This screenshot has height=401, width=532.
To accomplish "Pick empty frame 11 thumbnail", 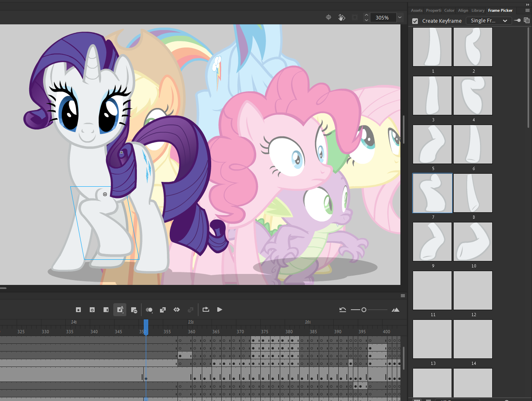I will pyautogui.click(x=433, y=290).
